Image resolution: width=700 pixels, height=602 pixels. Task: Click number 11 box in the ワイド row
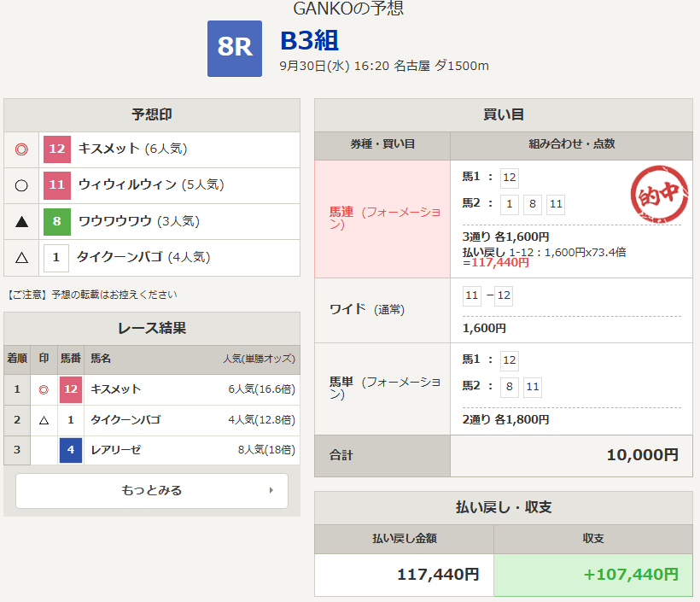pyautogui.click(x=472, y=296)
